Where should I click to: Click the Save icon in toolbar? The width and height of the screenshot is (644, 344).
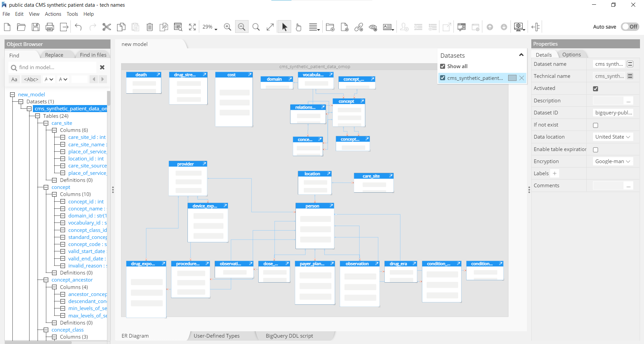click(36, 27)
